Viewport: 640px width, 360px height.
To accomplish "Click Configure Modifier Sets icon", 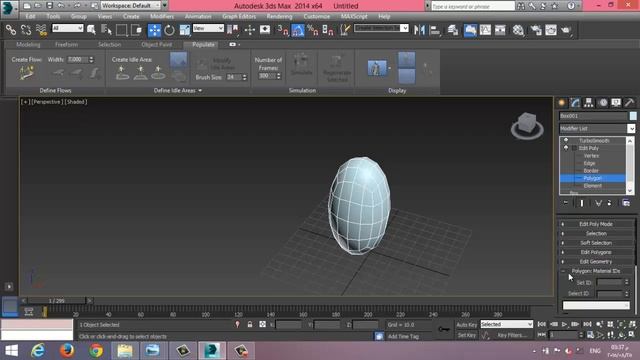I will pyautogui.click(x=626, y=203).
